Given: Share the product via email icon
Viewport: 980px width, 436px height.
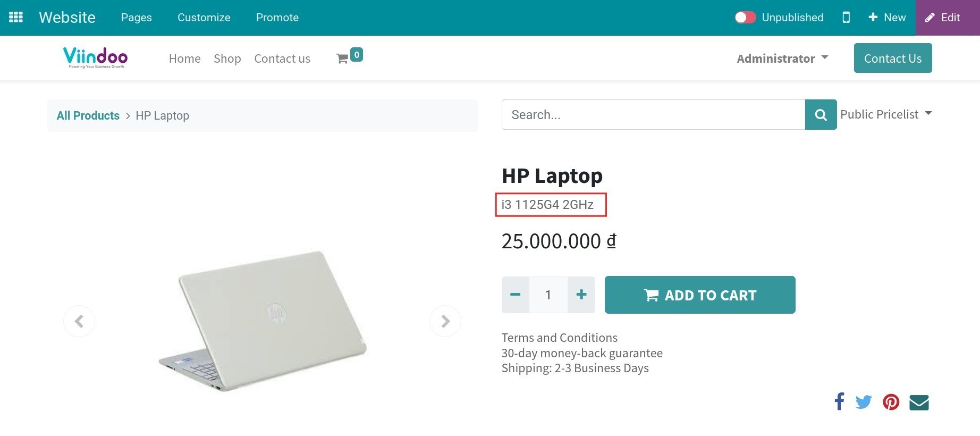Looking at the screenshot, I should tap(919, 403).
